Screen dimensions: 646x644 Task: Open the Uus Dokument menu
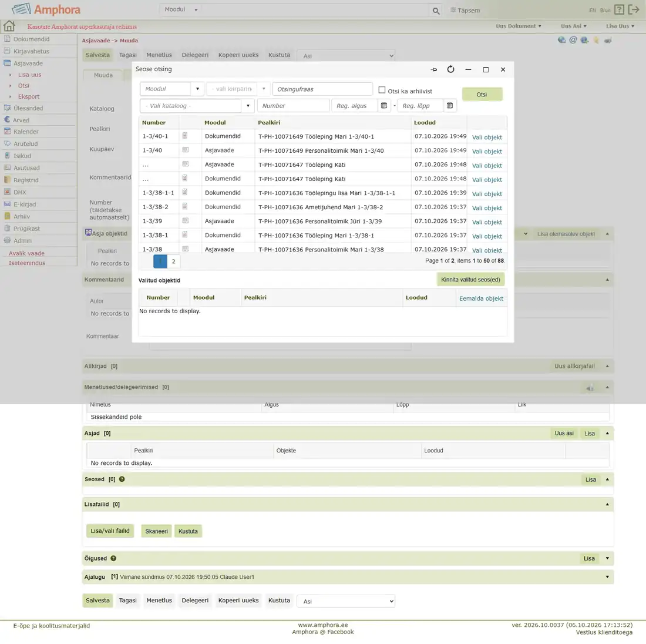[519, 26]
